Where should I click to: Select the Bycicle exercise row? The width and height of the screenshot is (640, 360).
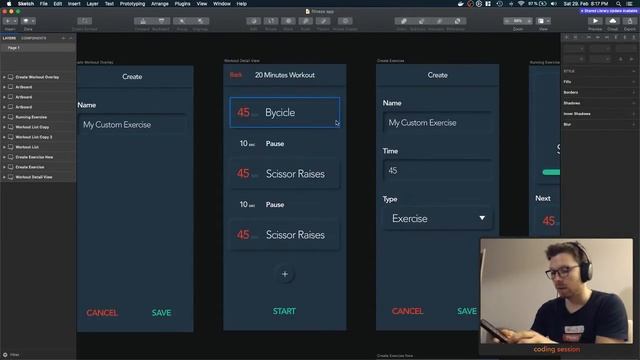(x=284, y=112)
